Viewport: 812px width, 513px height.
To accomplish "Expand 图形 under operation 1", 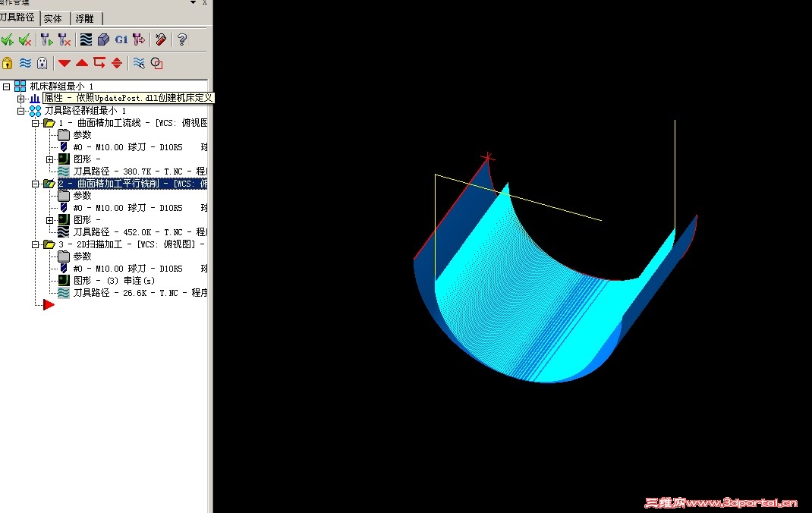I will coord(50,159).
